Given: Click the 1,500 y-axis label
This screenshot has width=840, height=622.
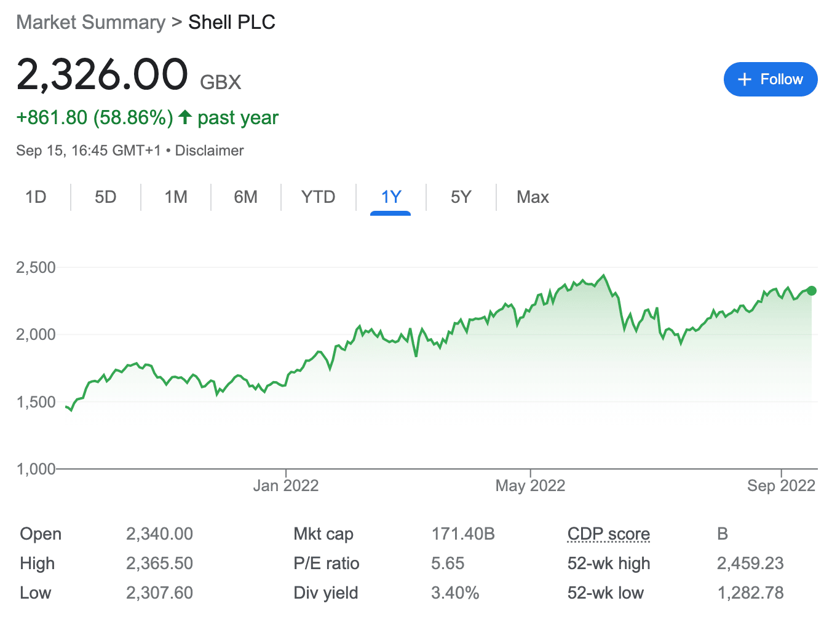Looking at the screenshot, I should coord(36,403).
